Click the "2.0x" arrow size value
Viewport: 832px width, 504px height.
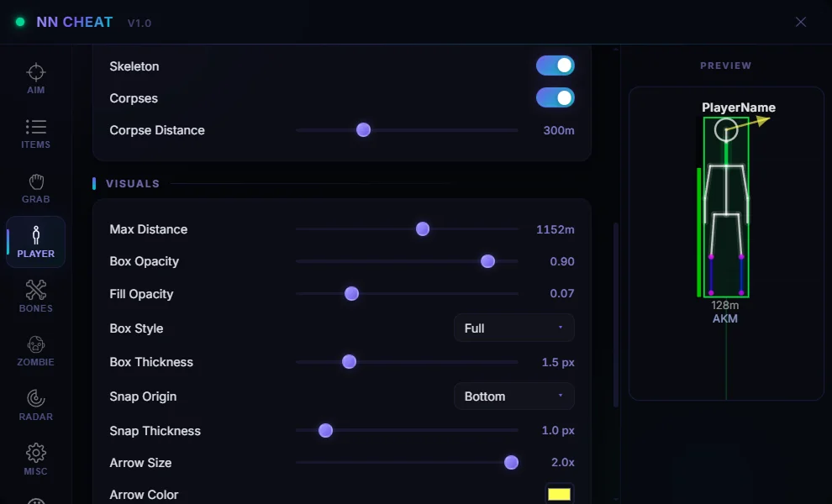point(562,463)
